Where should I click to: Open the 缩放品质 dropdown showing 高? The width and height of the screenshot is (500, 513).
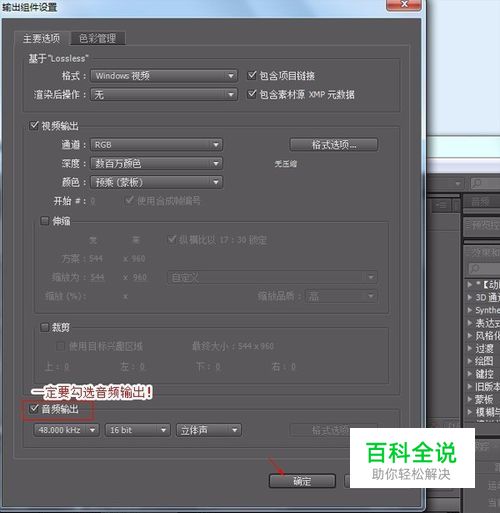pyautogui.click(x=341, y=296)
